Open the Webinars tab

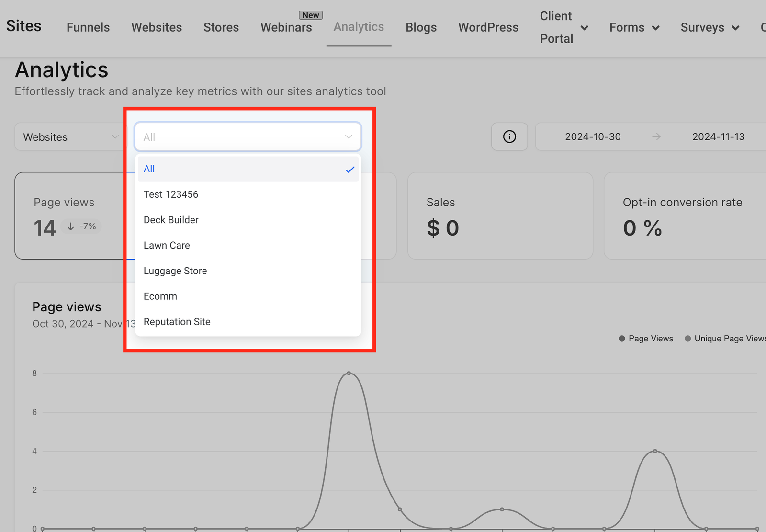[x=286, y=27]
